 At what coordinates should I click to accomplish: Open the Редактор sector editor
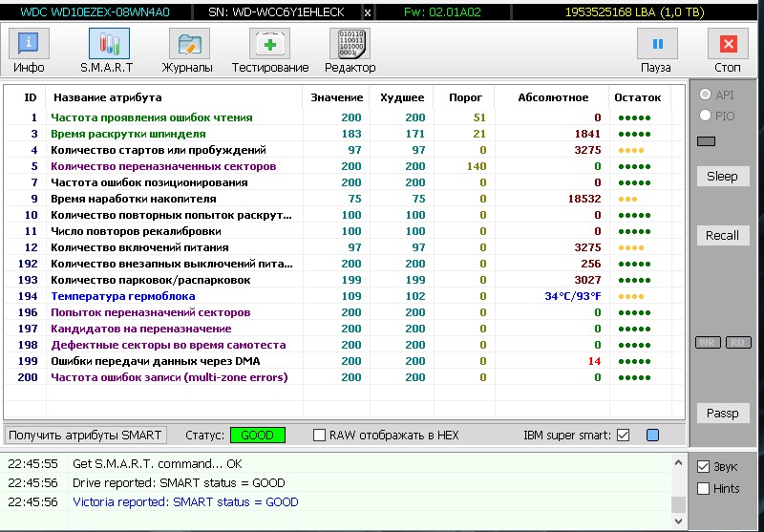point(350,51)
